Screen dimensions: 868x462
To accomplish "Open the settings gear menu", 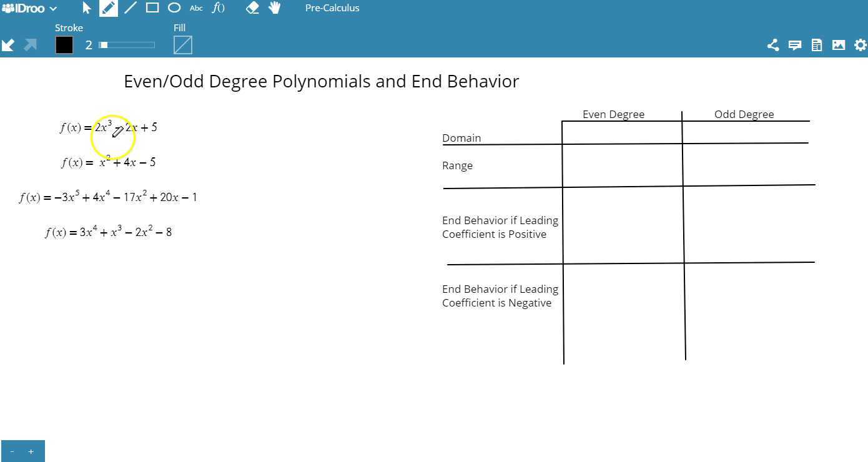I will 861,44.
